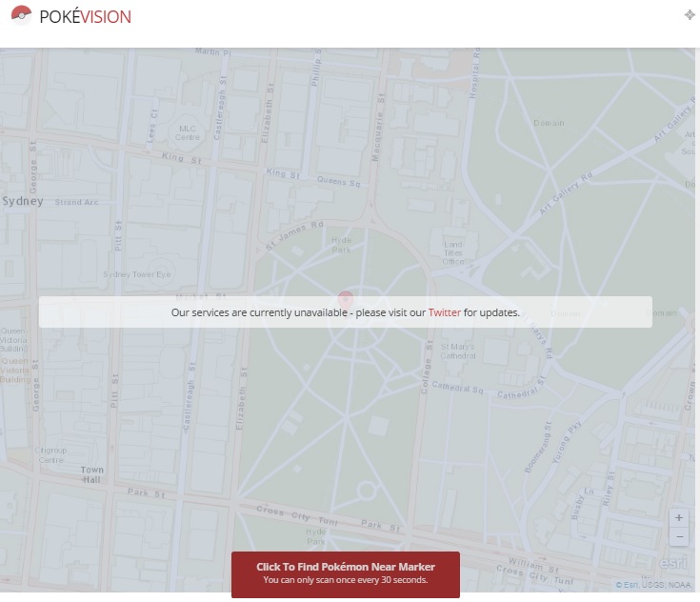Zoom in the map with plus button
The image size is (700, 602).
(679, 517)
